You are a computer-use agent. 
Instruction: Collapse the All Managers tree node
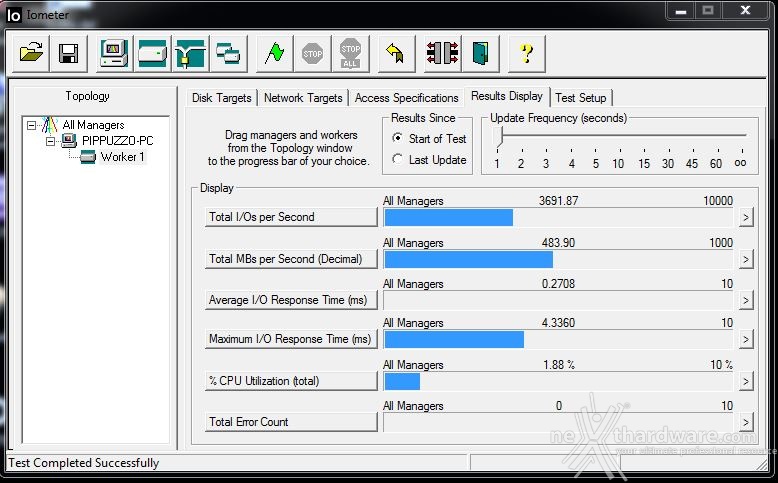tap(31, 125)
